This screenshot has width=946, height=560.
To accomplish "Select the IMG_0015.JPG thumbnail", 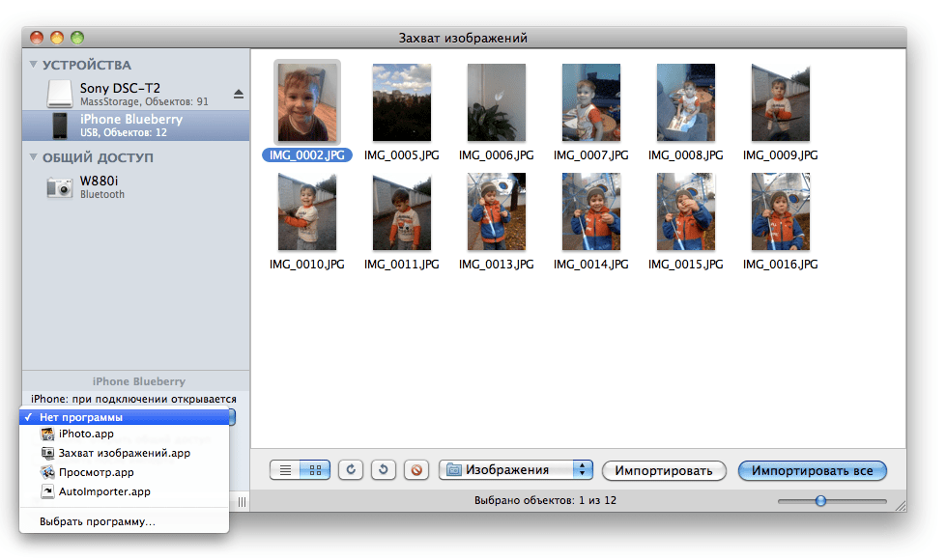I will pos(686,211).
